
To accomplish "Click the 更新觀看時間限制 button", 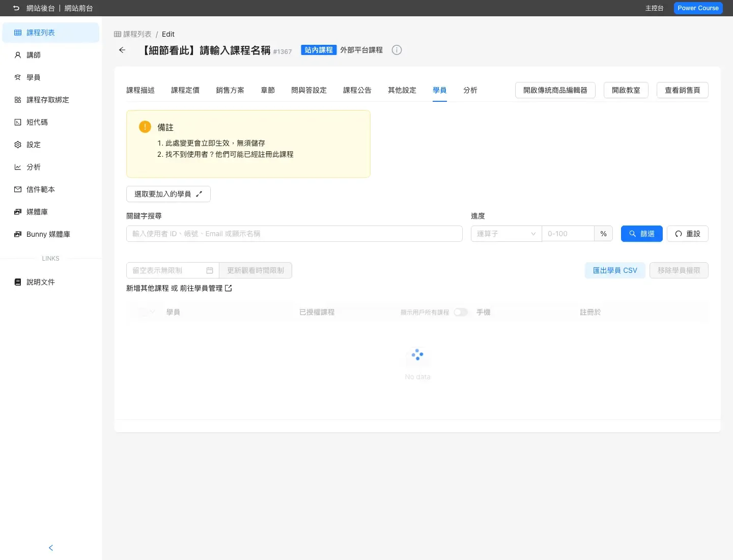I will point(256,270).
